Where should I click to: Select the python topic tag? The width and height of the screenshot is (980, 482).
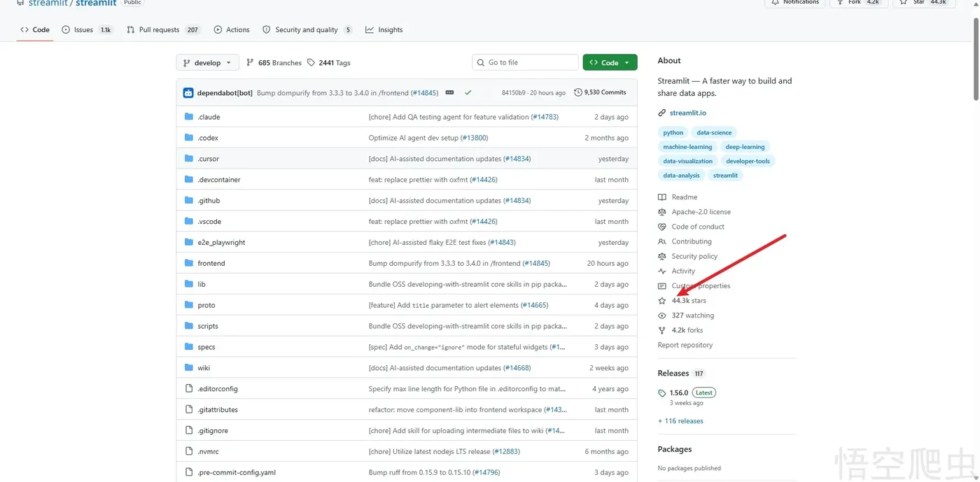point(673,133)
